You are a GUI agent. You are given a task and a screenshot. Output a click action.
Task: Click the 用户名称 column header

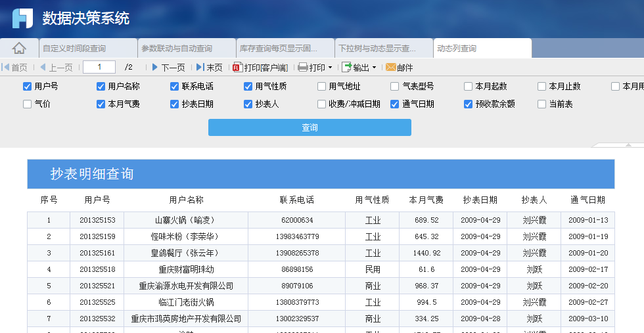(186, 200)
